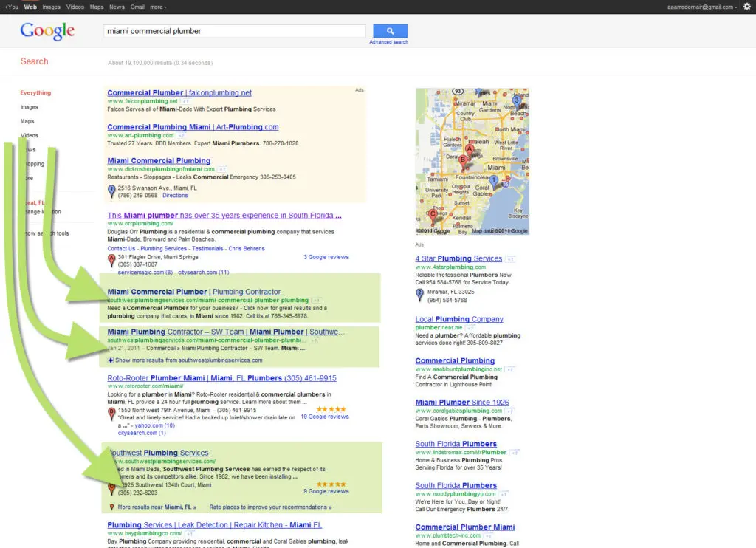Click the small pin beside More results near Miami
Viewport: 756px width, 548px height.
[x=112, y=507]
